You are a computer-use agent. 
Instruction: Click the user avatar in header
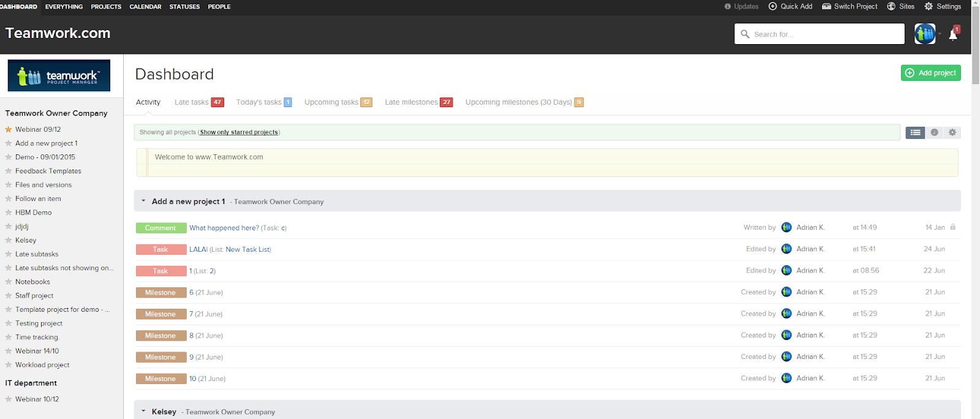coord(925,34)
